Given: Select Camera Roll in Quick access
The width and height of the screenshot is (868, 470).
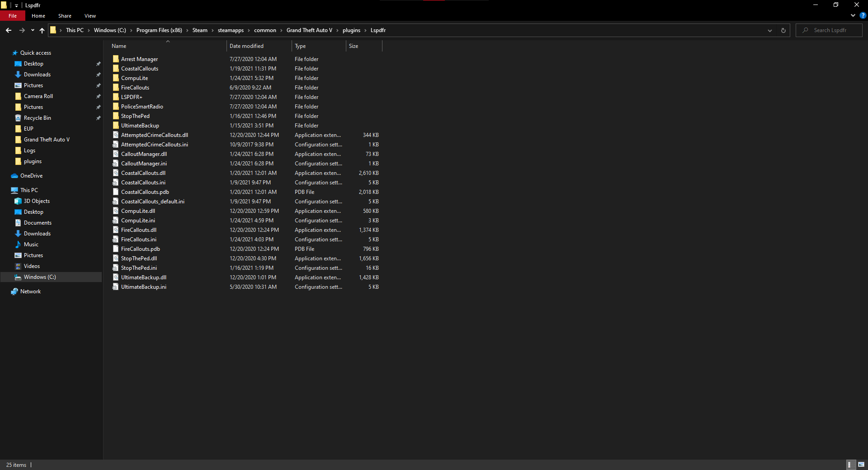Looking at the screenshot, I should 38,96.
